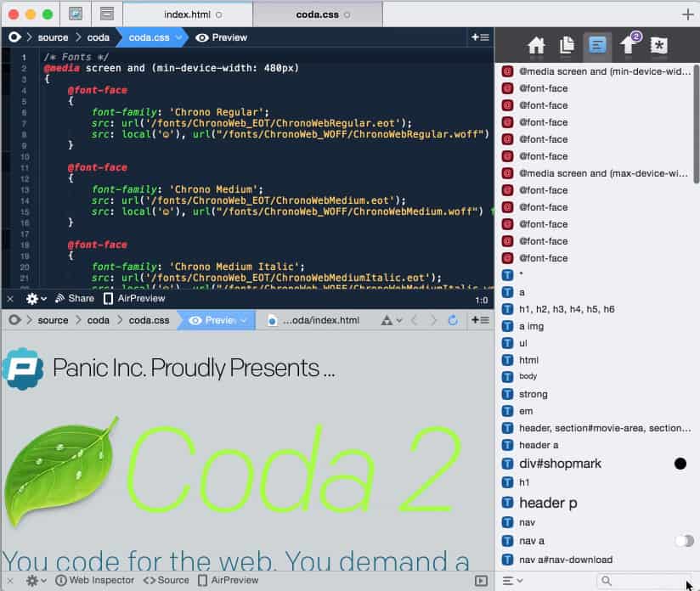Close the preview pane using its X icon

10,580
